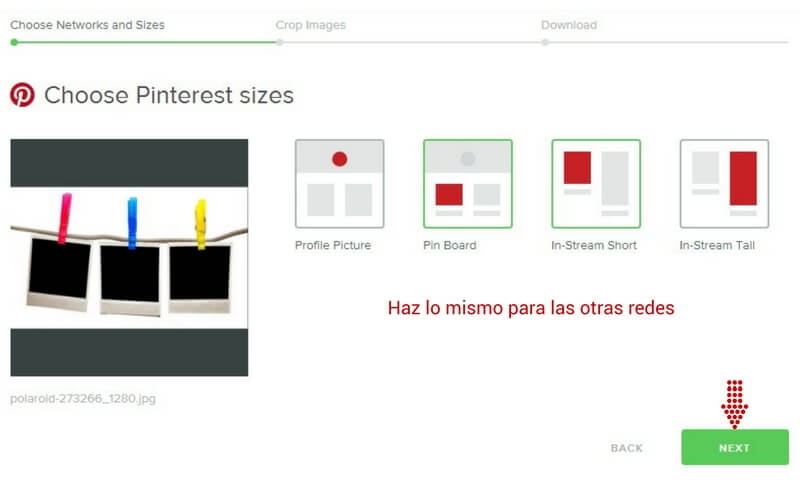Toggle the In-Stream Short size tile
The image size is (800, 500).
pos(595,183)
